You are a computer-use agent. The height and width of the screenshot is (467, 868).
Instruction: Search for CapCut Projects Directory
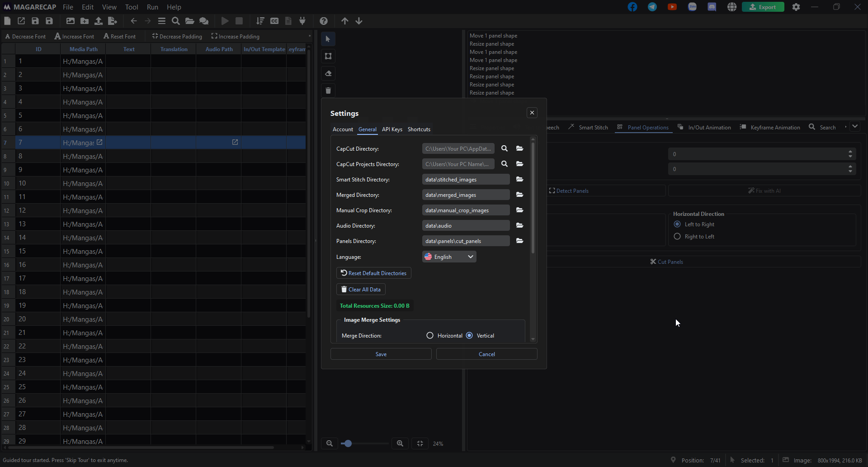[505, 164]
